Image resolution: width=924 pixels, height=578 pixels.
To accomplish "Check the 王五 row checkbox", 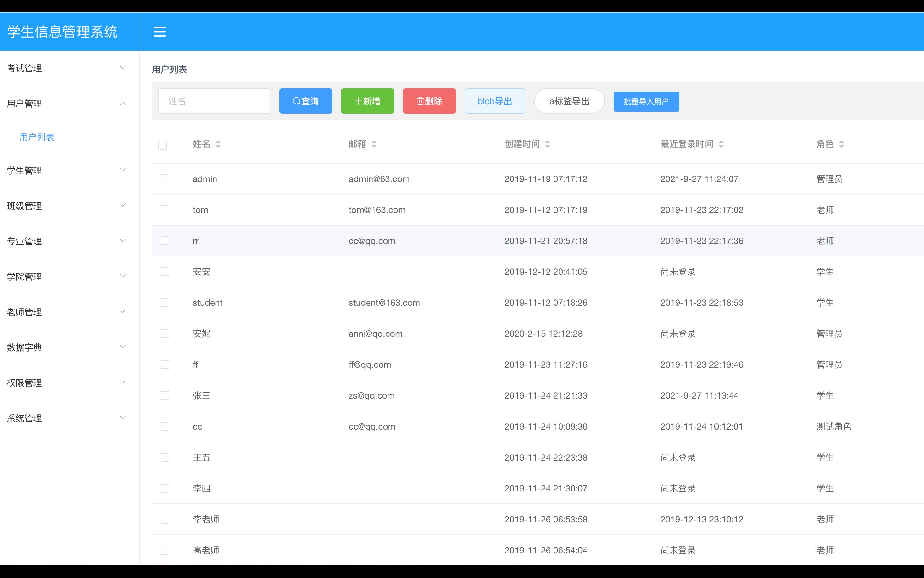I will coord(165,458).
